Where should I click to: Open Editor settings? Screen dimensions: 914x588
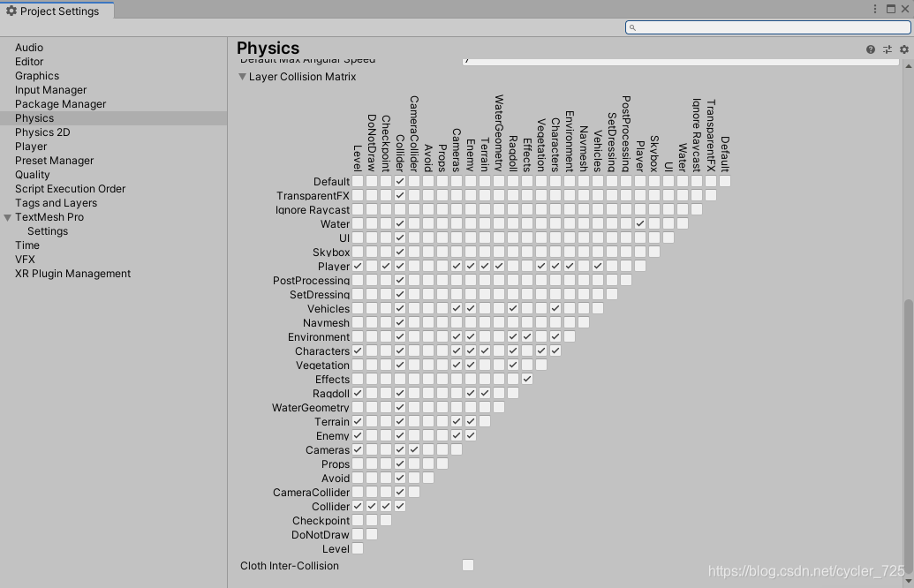pyautogui.click(x=29, y=62)
